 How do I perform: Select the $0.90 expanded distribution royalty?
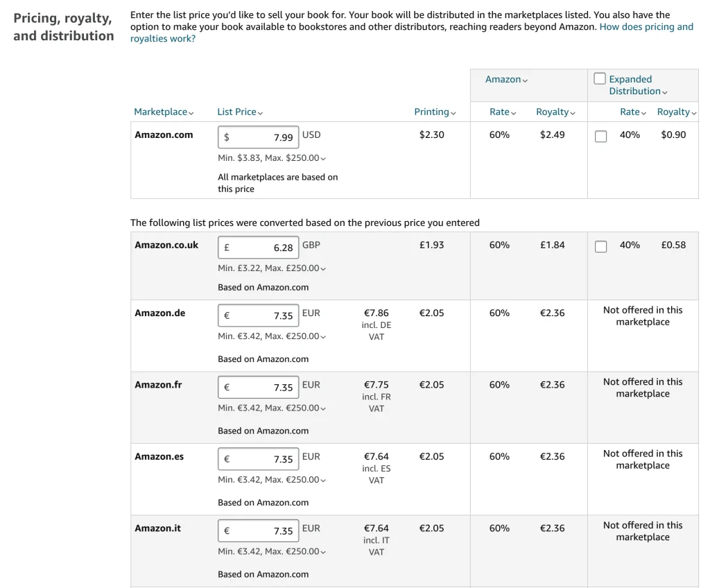[x=673, y=135]
